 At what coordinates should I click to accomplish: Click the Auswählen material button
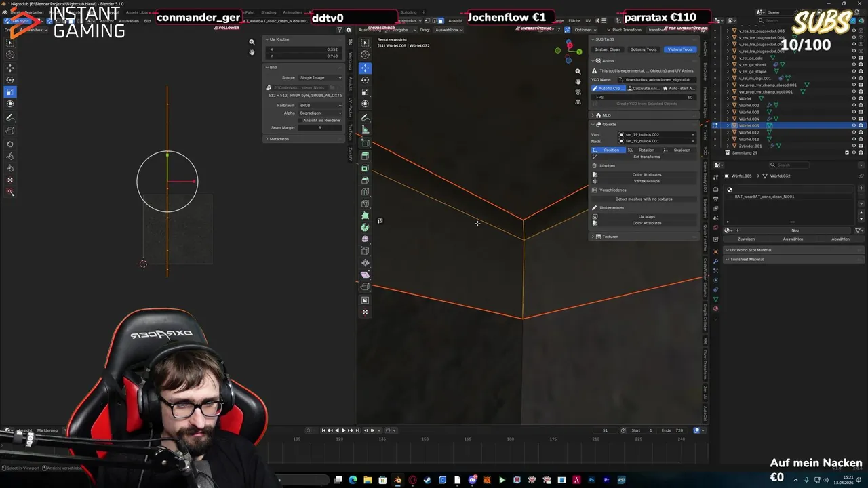pyautogui.click(x=793, y=239)
